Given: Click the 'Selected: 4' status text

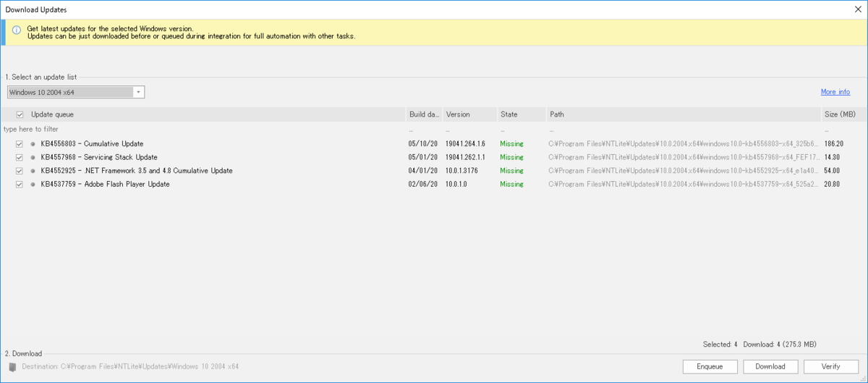Looking at the screenshot, I should click(x=720, y=345).
